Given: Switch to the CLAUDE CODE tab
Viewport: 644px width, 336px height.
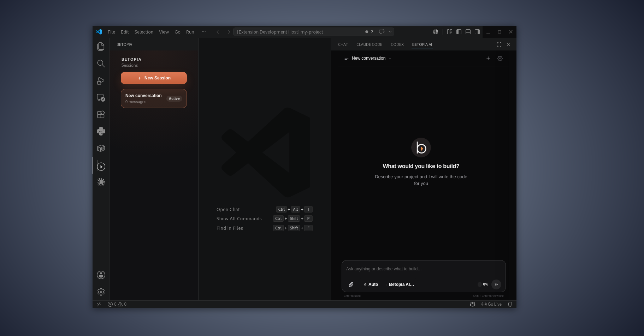Looking at the screenshot, I should click(x=369, y=44).
